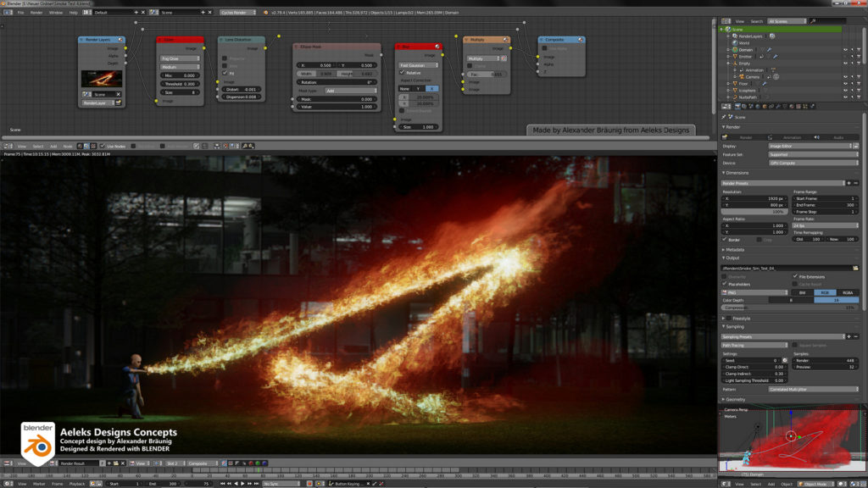Open the Texture properties tab icon
Viewport: 868px width, 488px height.
click(798, 106)
